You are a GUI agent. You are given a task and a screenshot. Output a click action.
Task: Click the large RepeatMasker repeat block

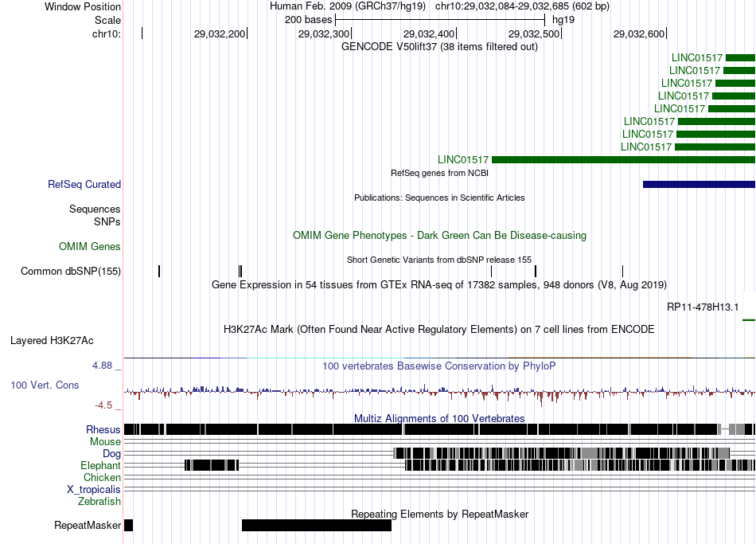pos(316,525)
